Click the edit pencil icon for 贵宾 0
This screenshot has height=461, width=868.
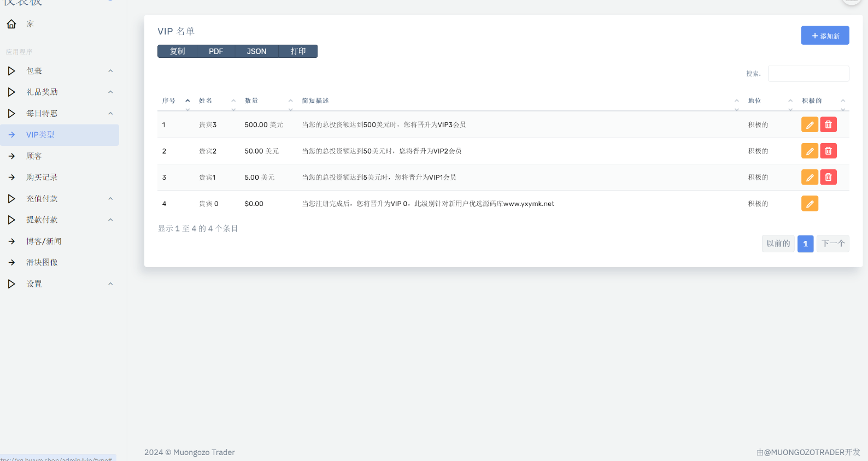810,204
